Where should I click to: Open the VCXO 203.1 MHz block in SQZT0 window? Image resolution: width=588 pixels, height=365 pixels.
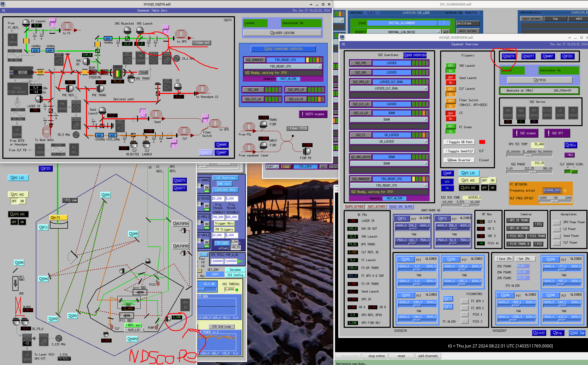coord(58,150)
